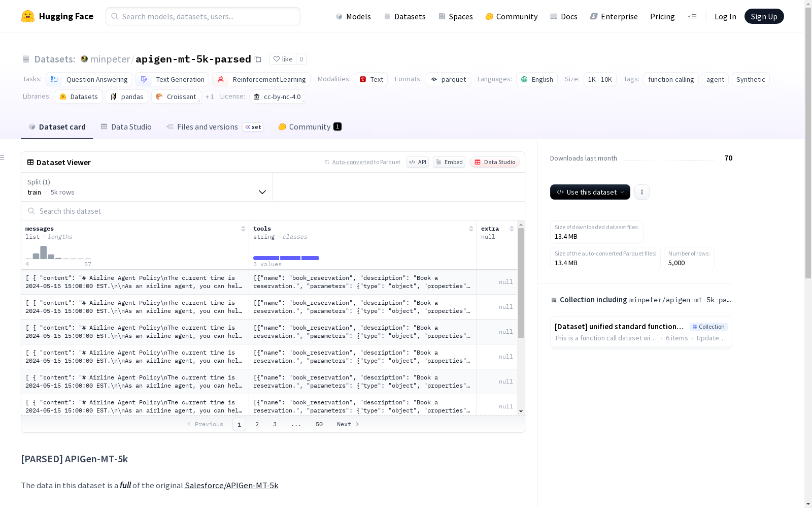Select current page 1 in pagination
This screenshot has width=812, height=508.
click(239, 424)
